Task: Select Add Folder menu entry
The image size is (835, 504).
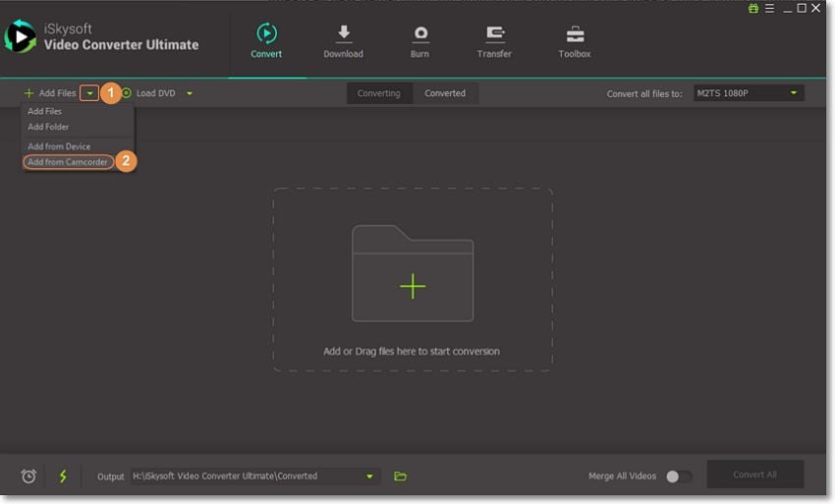Action: (x=48, y=127)
